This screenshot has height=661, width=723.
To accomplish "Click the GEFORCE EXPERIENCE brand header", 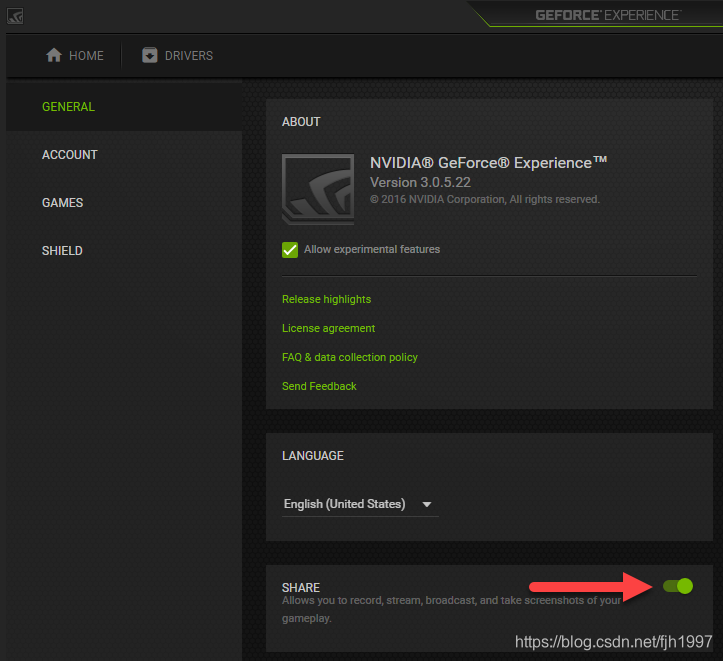I will click(x=608, y=15).
